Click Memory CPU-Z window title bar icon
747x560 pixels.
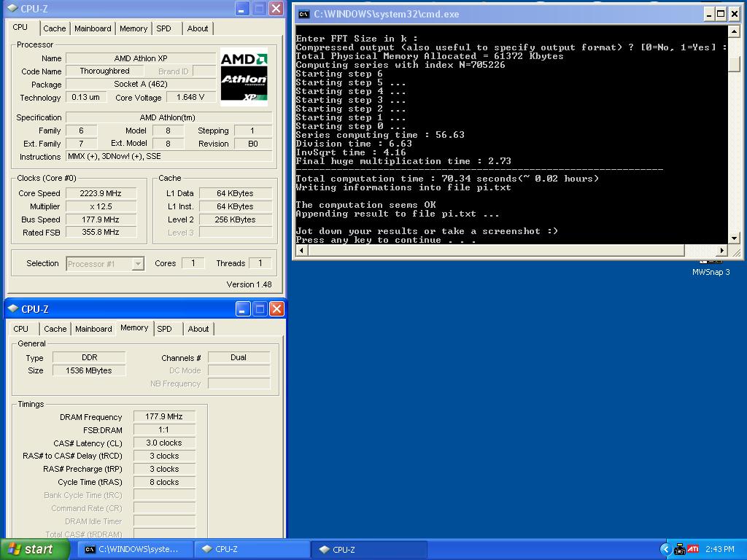point(13,308)
